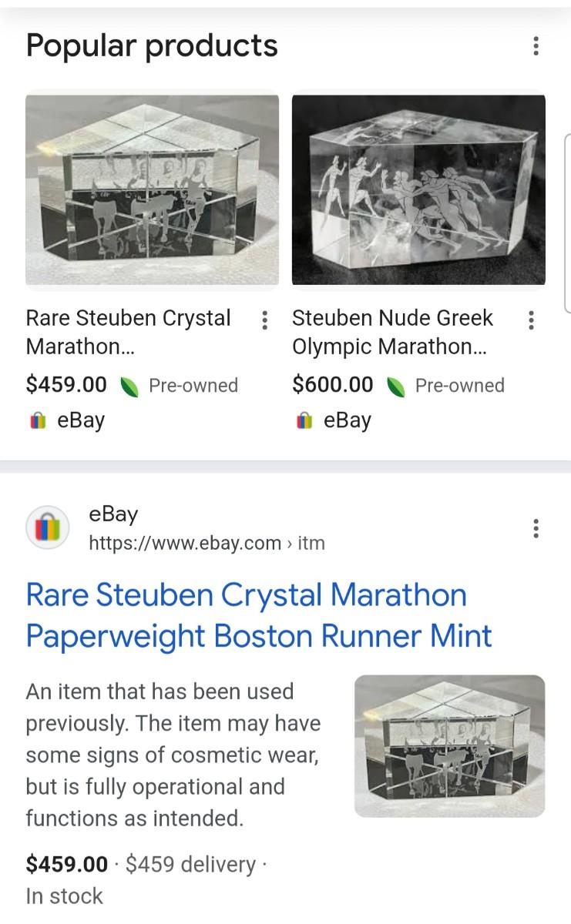The width and height of the screenshot is (571, 924).
Task: Open three-dot menu for eBay search result
Action: coord(536,528)
